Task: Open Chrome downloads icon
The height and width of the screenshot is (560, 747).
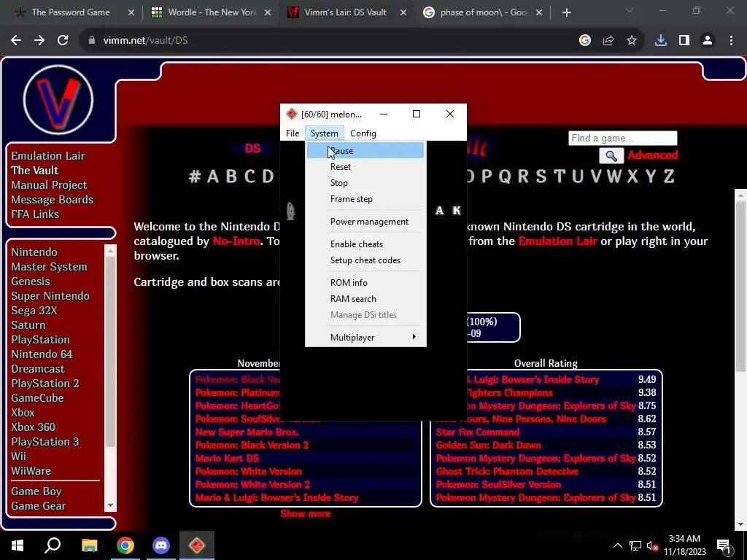Action: (661, 41)
